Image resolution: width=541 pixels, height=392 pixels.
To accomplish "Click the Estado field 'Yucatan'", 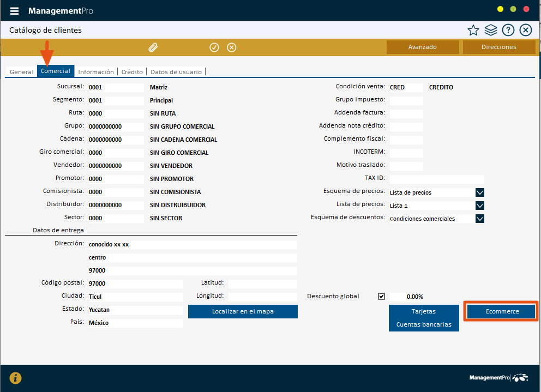I will [136, 310].
